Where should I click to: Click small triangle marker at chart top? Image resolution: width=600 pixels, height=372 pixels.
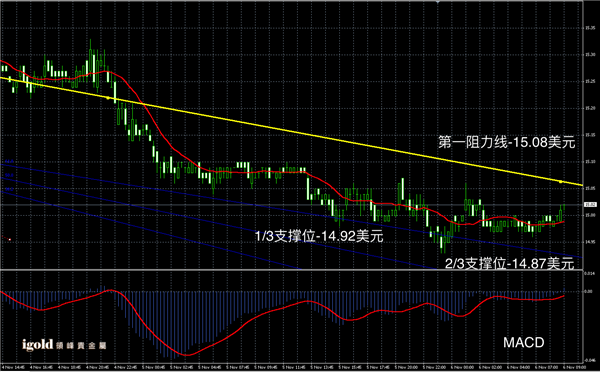coord(437,2)
